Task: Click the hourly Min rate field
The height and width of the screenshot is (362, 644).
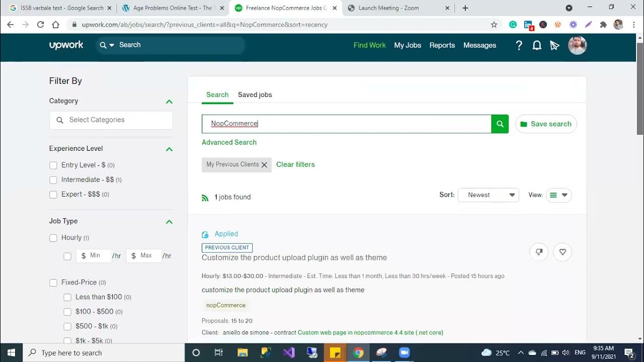Action: click(94, 256)
